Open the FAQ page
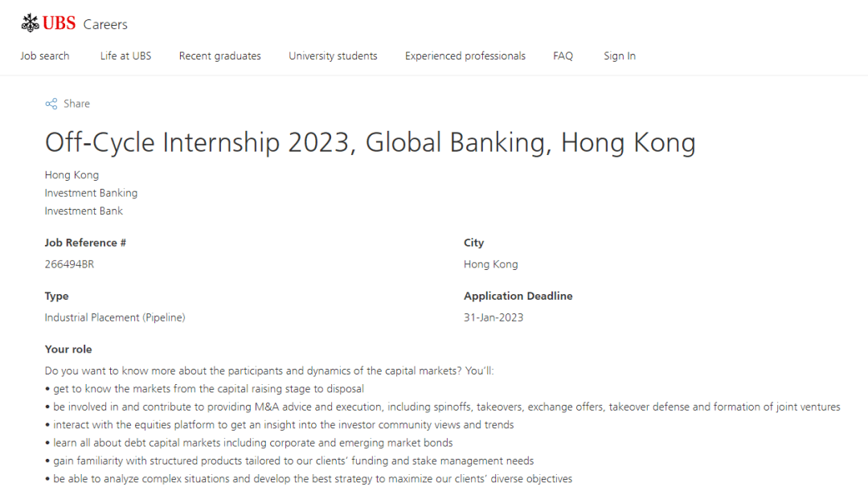The image size is (868, 499). [x=563, y=55]
